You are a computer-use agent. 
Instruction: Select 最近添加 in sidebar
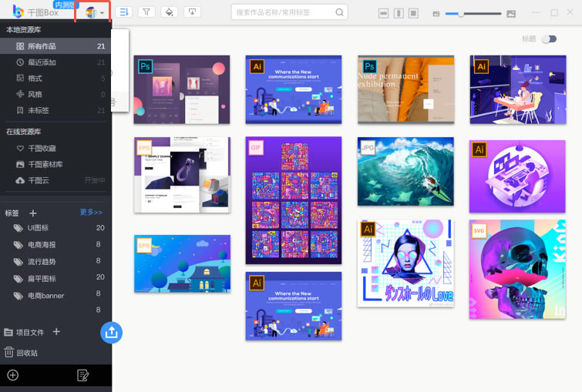pyautogui.click(x=56, y=62)
